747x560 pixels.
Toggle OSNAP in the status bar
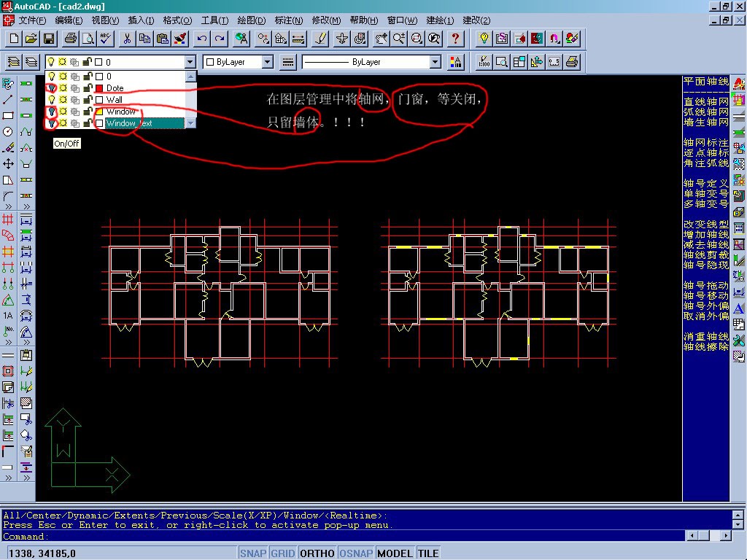point(356,553)
